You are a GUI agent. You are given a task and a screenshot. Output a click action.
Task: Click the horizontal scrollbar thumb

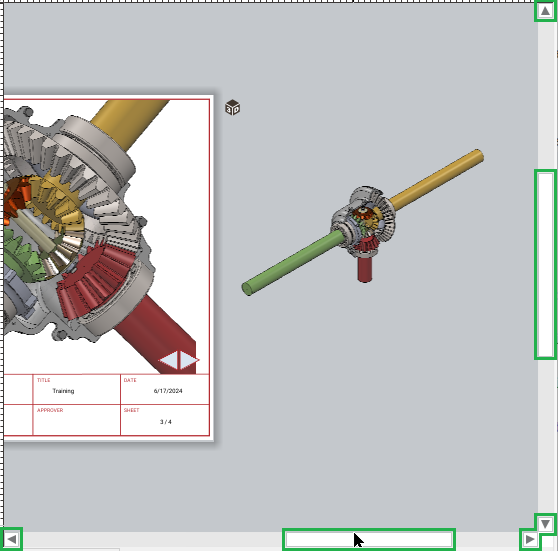tap(369, 540)
